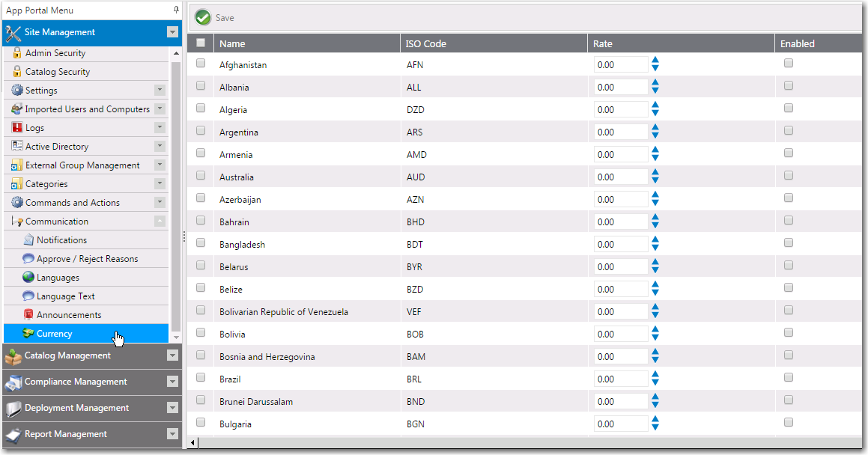Click the red Logs icon
The image size is (868, 455).
pos(17,128)
